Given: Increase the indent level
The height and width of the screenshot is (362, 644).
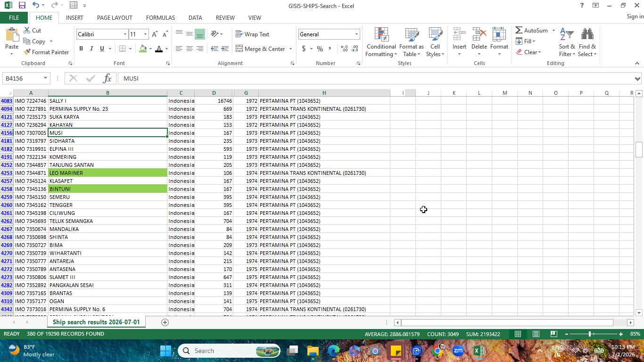Looking at the screenshot, I should pyautogui.click(x=225, y=49).
